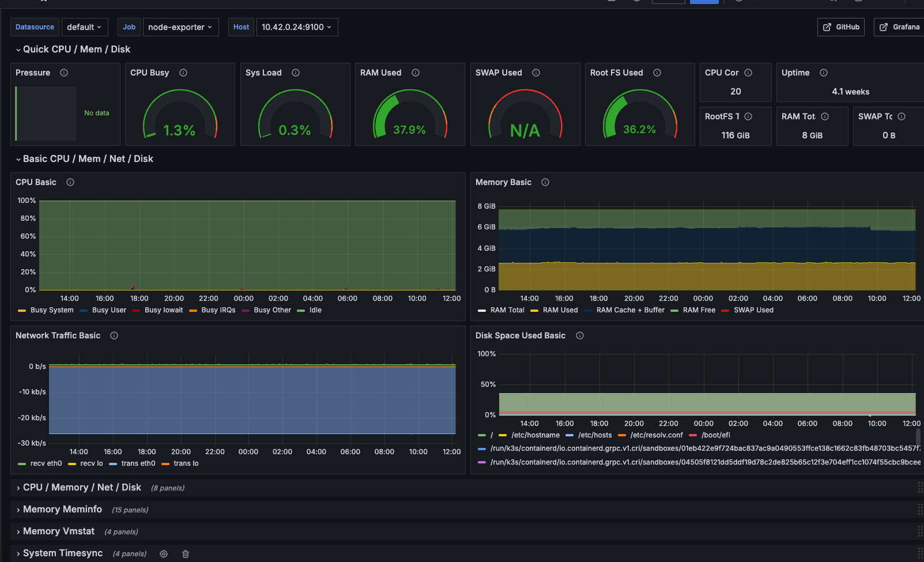Screen dimensions: 924x562
Task: Collapse the Quick CPU / Mem / Disk row
Action: tap(76, 50)
